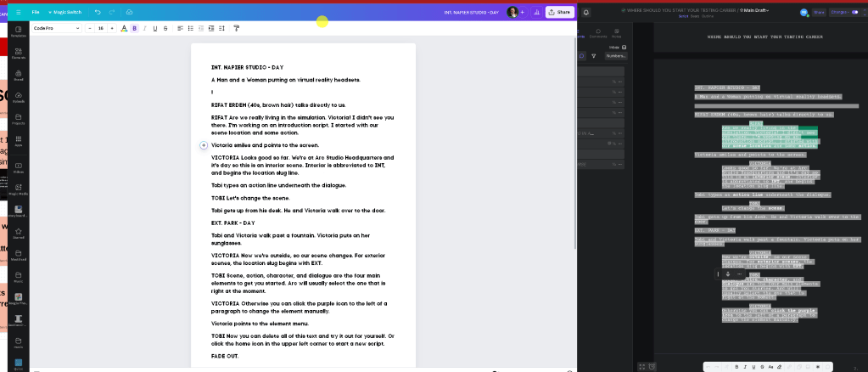
Task: Click the EXT. PARK - DAY slug in Arc Studio
Action: 714,230
